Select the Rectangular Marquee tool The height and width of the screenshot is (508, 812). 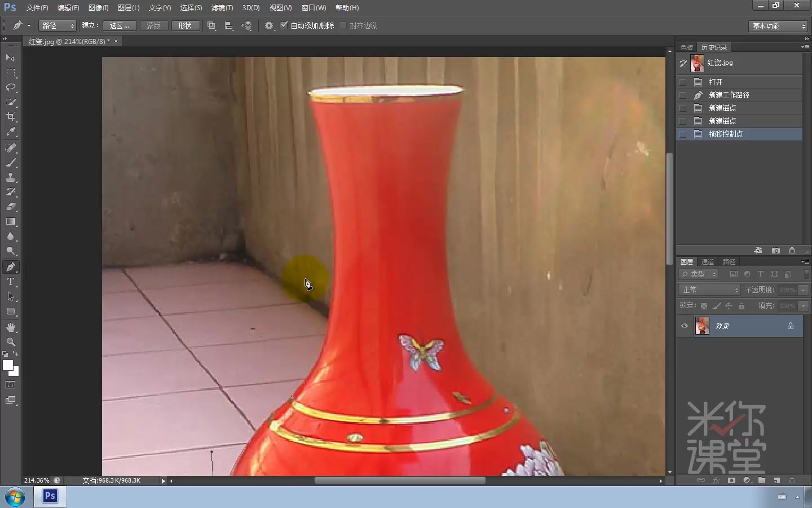coord(11,73)
